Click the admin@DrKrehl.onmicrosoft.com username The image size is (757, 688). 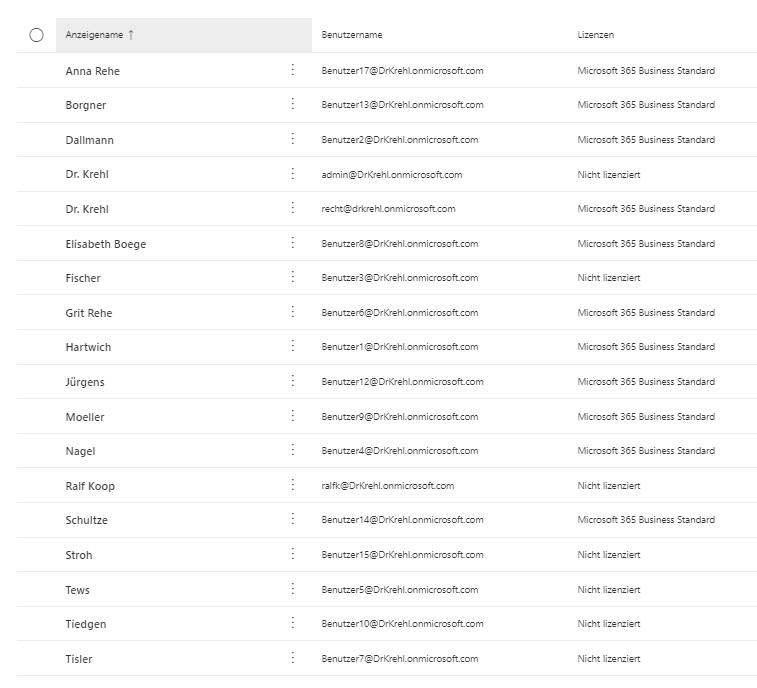tap(392, 174)
